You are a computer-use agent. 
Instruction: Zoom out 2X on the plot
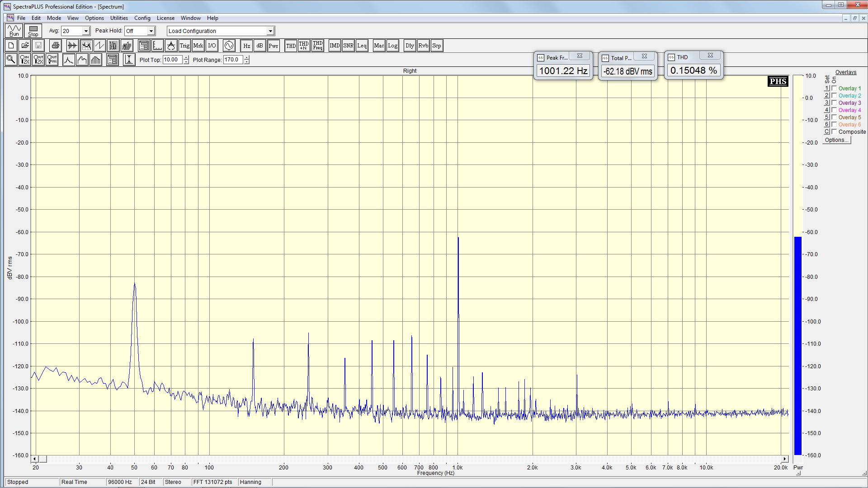(x=38, y=60)
